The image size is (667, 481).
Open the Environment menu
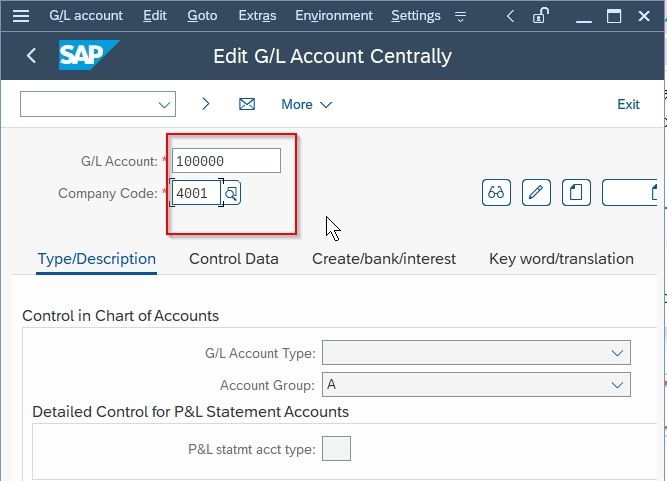[334, 16]
